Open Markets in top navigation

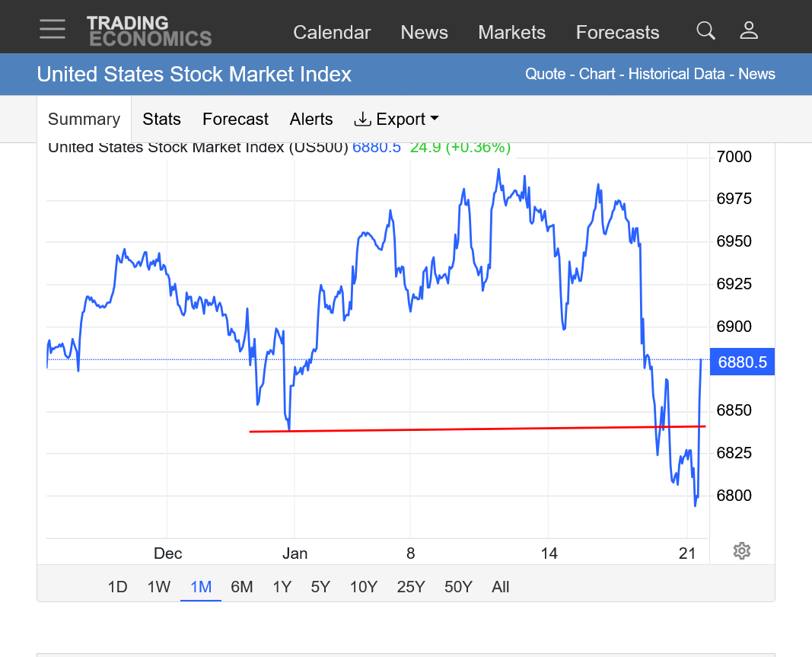click(x=511, y=33)
